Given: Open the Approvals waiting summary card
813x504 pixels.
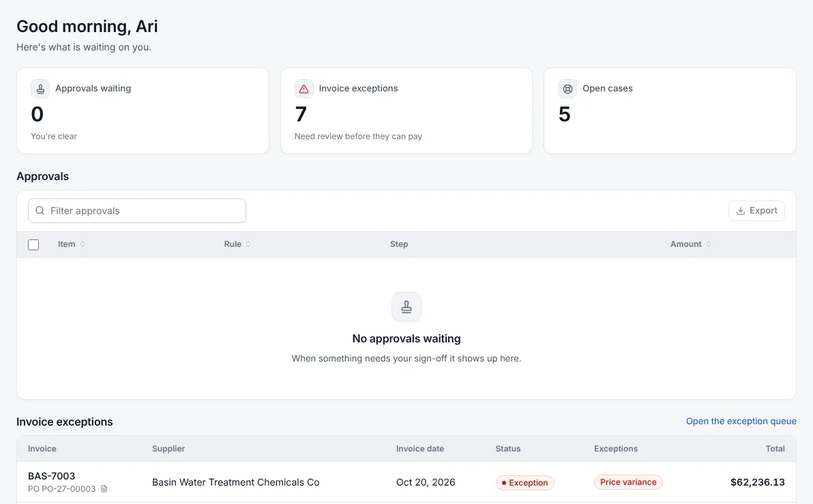Looking at the screenshot, I should [143, 110].
